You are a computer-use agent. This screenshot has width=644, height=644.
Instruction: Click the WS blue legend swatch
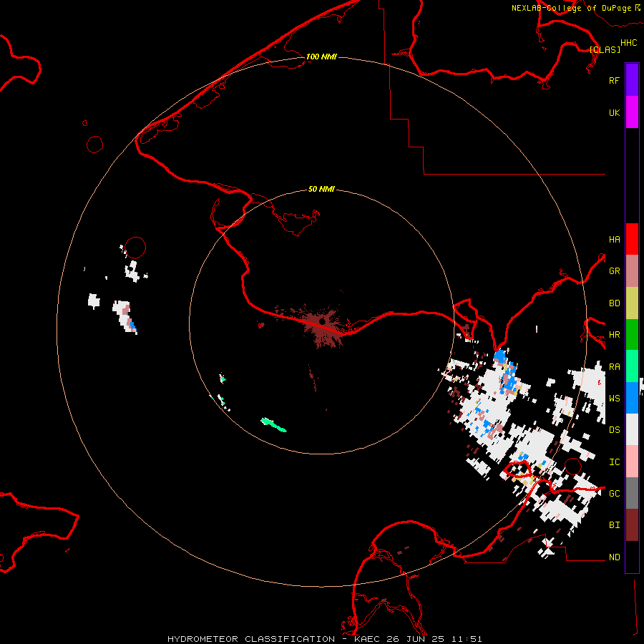pyautogui.click(x=632, y=398)
